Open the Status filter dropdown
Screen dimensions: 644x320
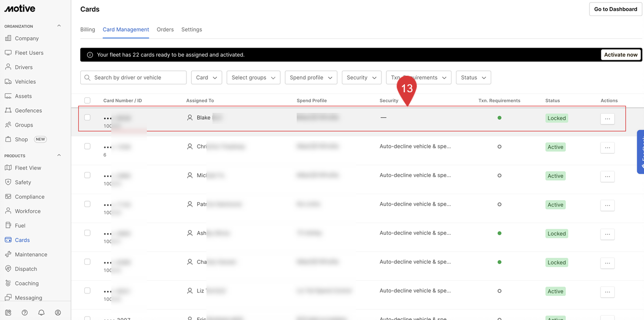[x=473, y=78]
